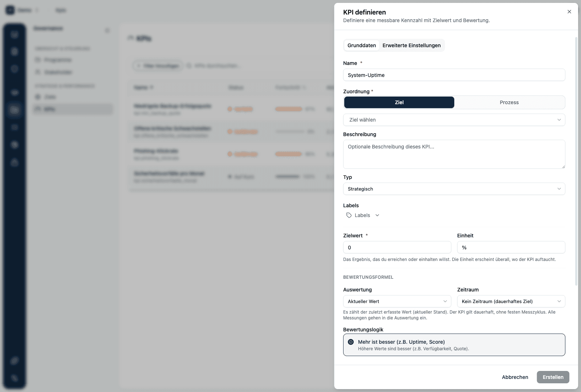
Task: Click the Erstellen button
Action: coord(553,377)
